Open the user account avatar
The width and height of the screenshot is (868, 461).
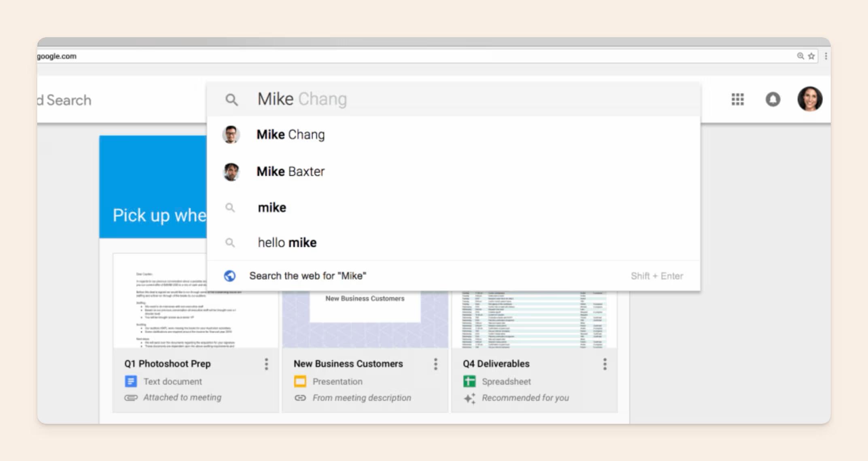810,99
